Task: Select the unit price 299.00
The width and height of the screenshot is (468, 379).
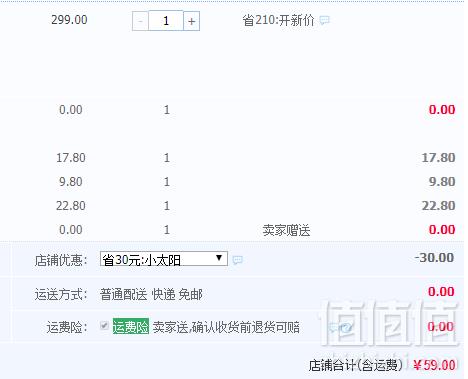Action: tap(69, 20)
